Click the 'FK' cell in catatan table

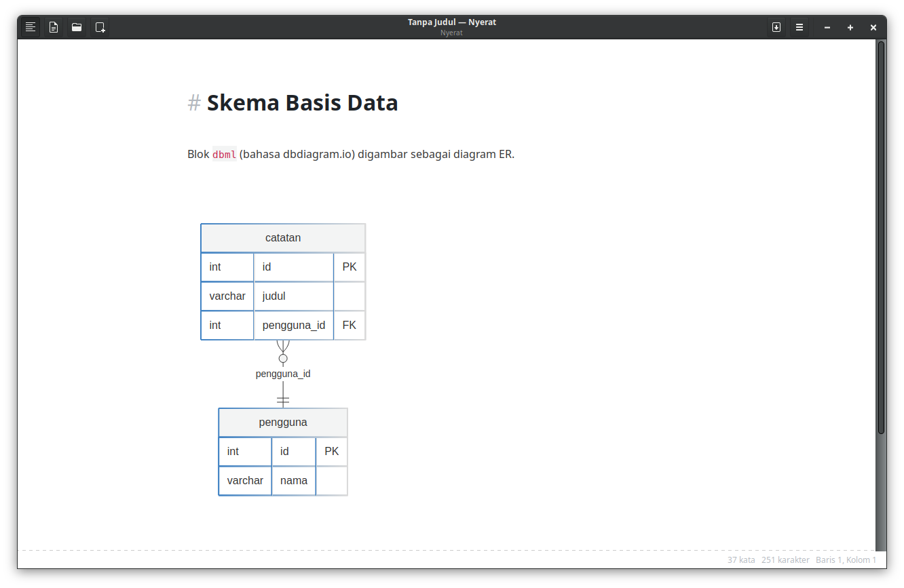click(x=350, y=326)
